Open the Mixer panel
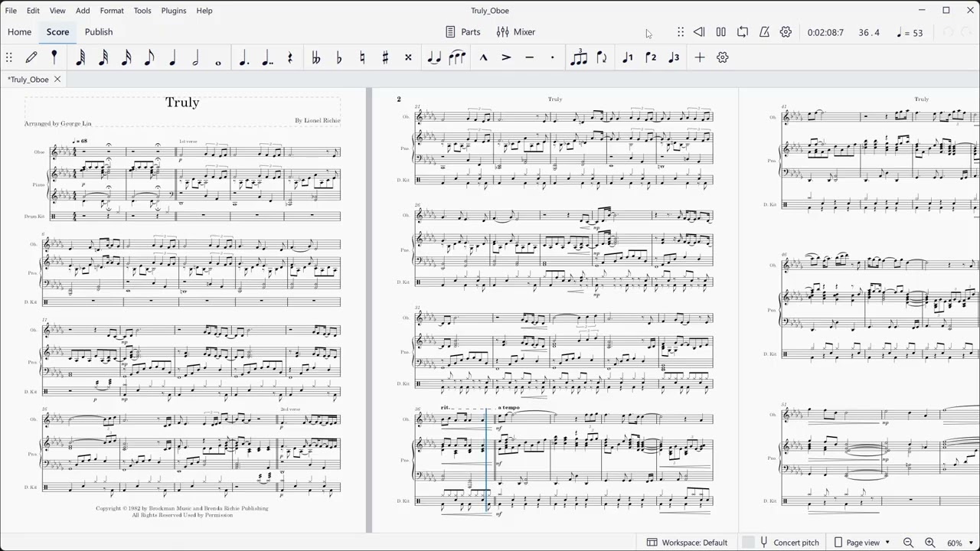Image resolution: width=980 pixels, height=551 pixels. (x=516, y=32)
